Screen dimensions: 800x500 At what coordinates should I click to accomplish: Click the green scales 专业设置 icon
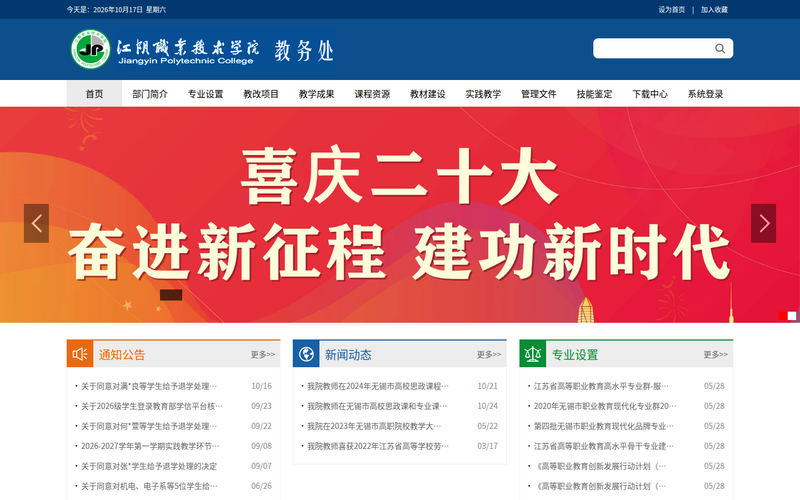[533, 354]
